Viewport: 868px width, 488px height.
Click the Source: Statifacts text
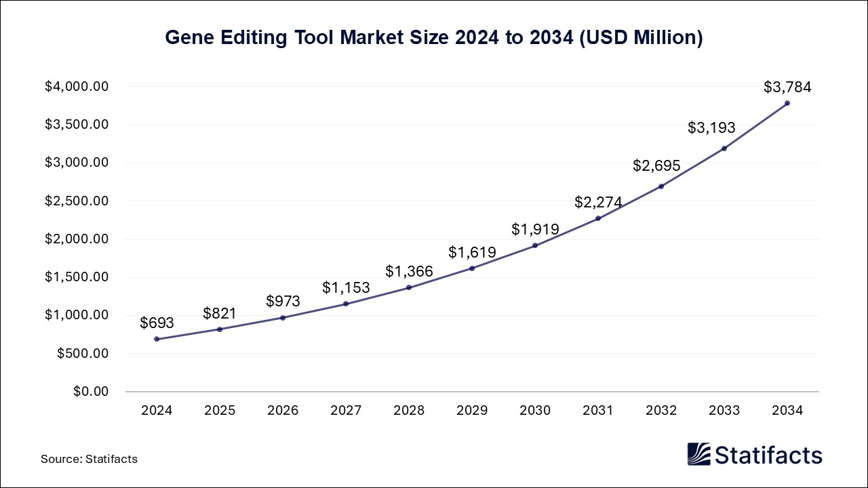coord(89,459)
